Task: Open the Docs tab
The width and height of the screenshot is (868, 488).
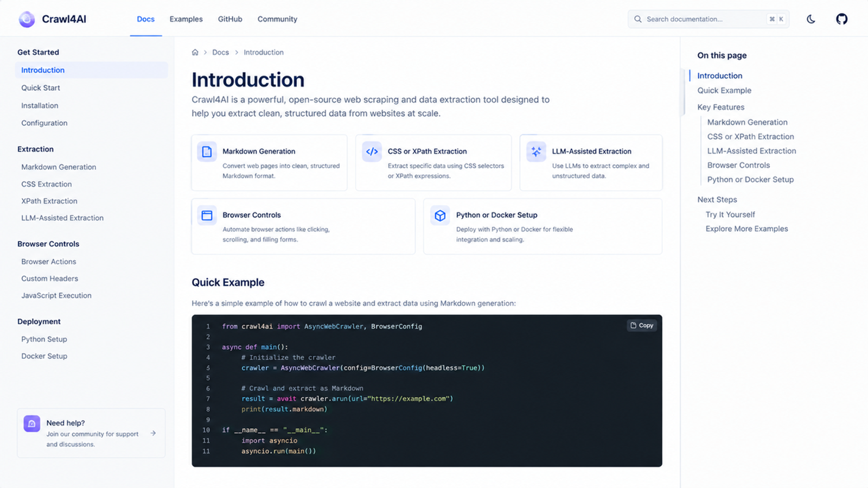Action: 145,19
